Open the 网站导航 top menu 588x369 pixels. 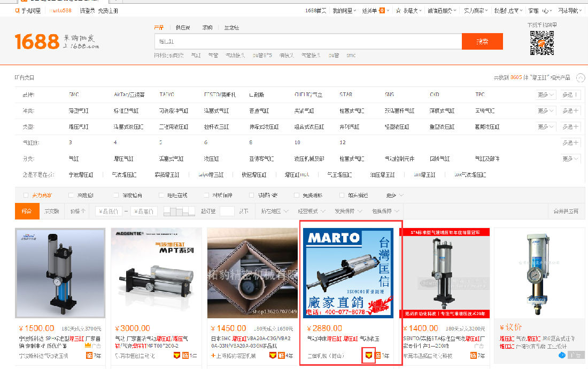[x=570, y=11]
